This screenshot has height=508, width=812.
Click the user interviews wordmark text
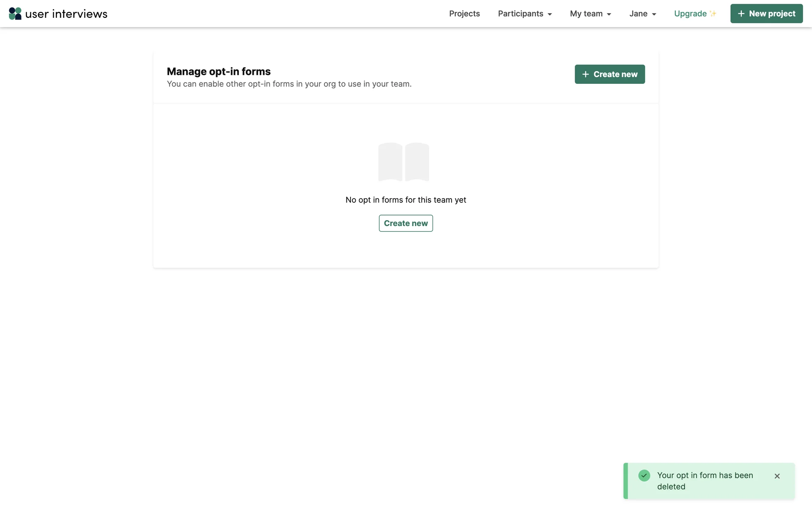click(66, 14)
